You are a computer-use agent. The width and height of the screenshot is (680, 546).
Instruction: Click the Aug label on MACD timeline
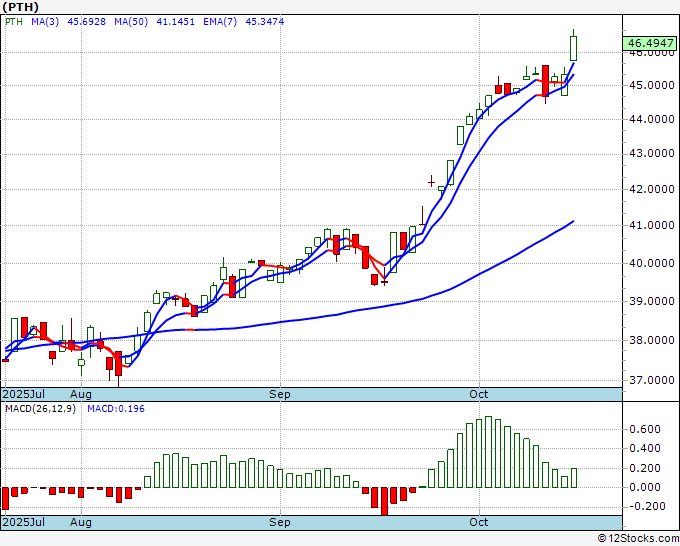pyautogui.click(x=81, y=522)
